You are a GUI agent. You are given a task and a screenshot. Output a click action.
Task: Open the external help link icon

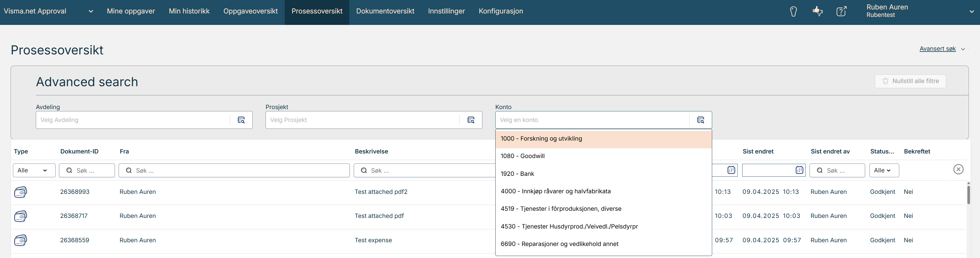click(842, 11)
